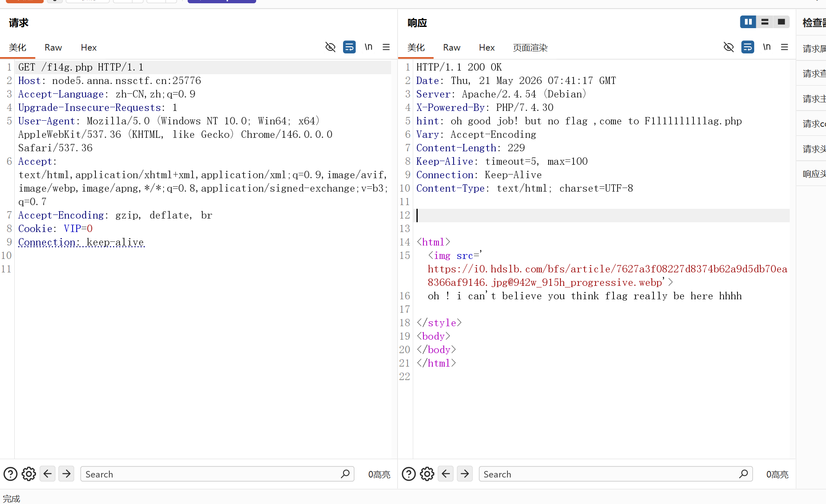Click the HTTP/1.1 200 OK status line

click(459, 67)
